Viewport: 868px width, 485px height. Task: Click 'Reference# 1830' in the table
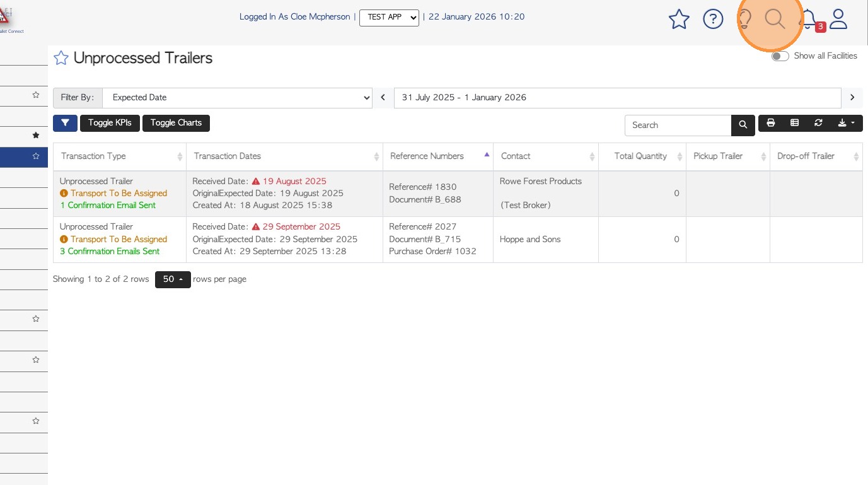(x=423, y=187)
